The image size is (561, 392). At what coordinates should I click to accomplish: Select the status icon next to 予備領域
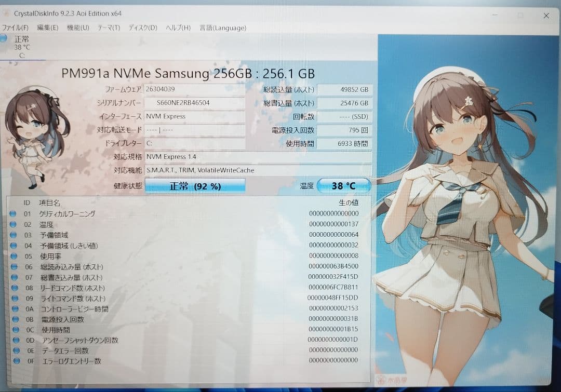14,235
